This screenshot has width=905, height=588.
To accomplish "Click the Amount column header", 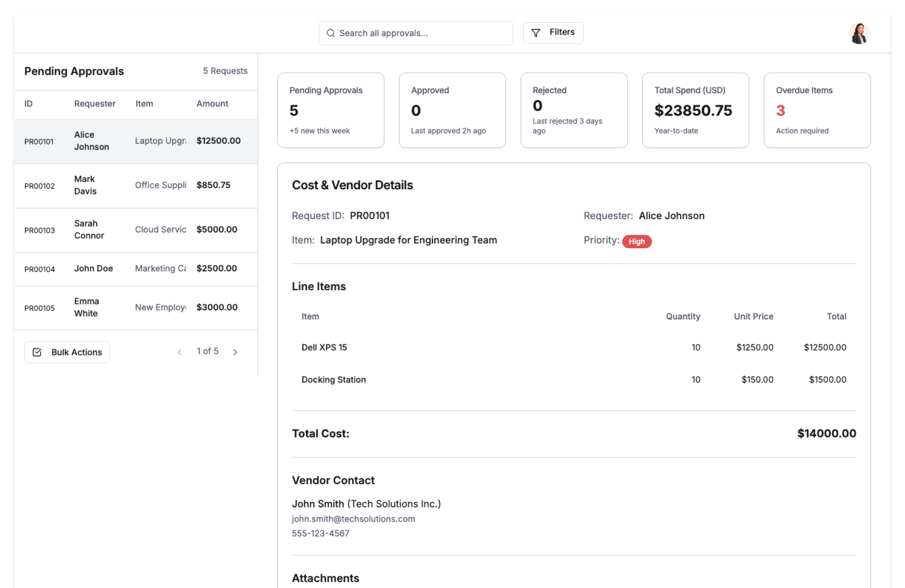I will (x=212, y=104).
